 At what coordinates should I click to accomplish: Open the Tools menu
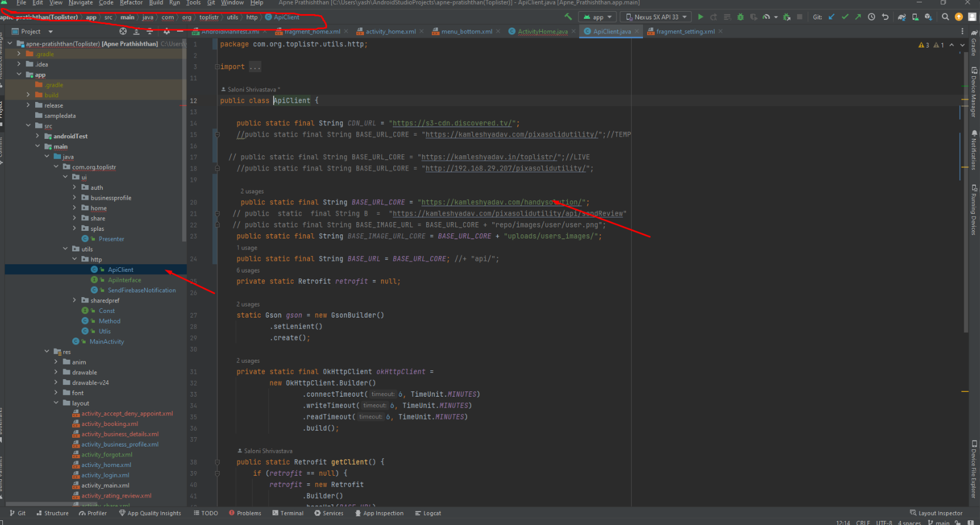193,3
